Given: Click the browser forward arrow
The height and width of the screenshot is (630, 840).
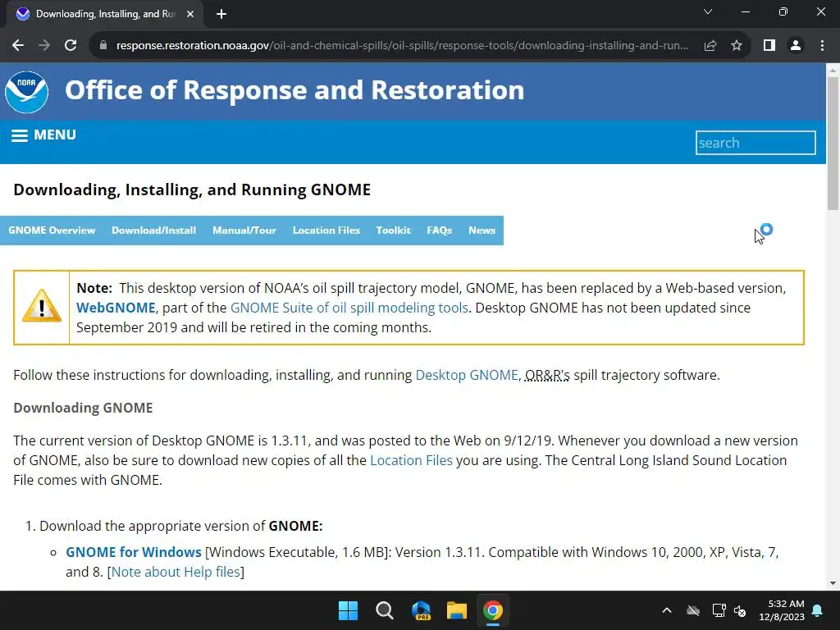Looking at the screenshot, I should pos(44,46).
